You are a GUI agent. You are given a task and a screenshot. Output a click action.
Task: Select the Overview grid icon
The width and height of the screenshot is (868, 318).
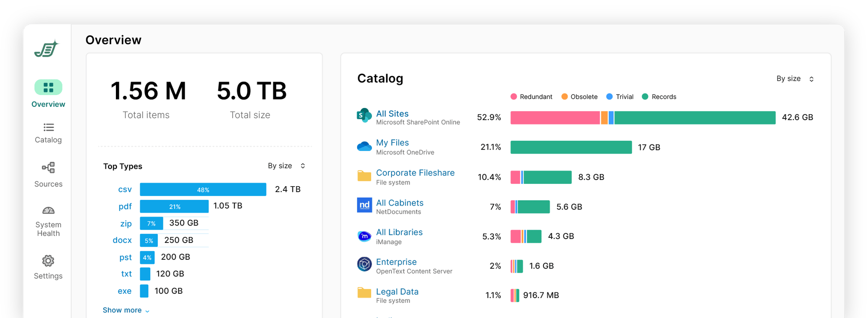coord(48,87)
